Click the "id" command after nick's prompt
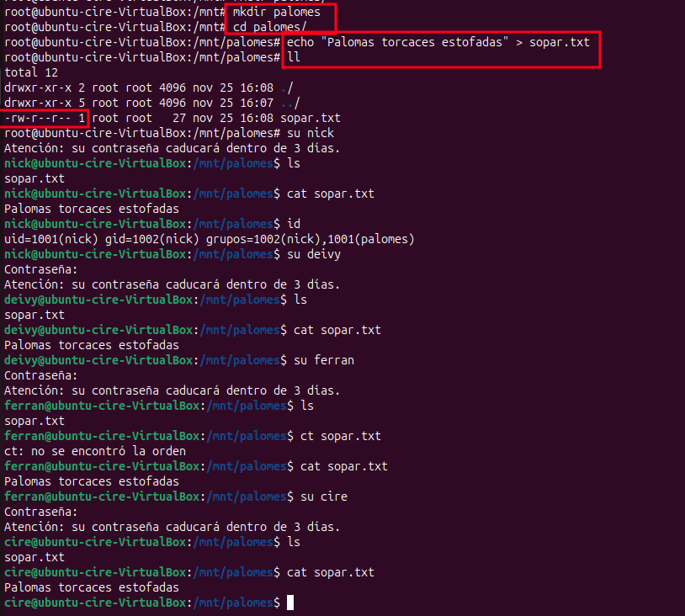Image resolution: width=685 pixels, height=616 pixels. tap(294, 224)
